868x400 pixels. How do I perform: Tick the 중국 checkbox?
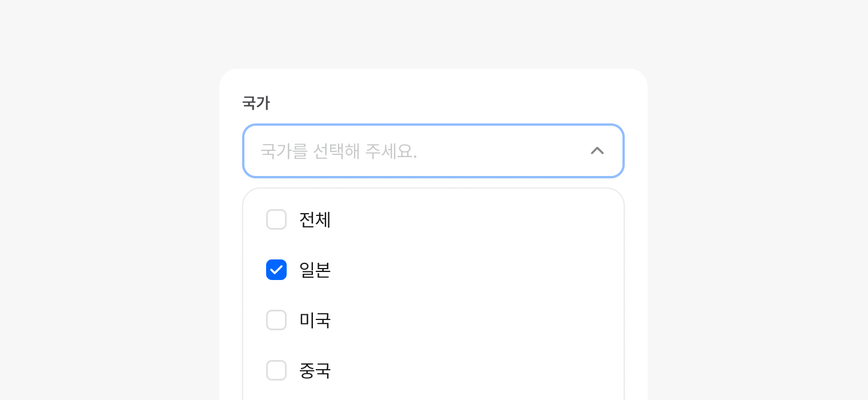(x=276, y=370)
